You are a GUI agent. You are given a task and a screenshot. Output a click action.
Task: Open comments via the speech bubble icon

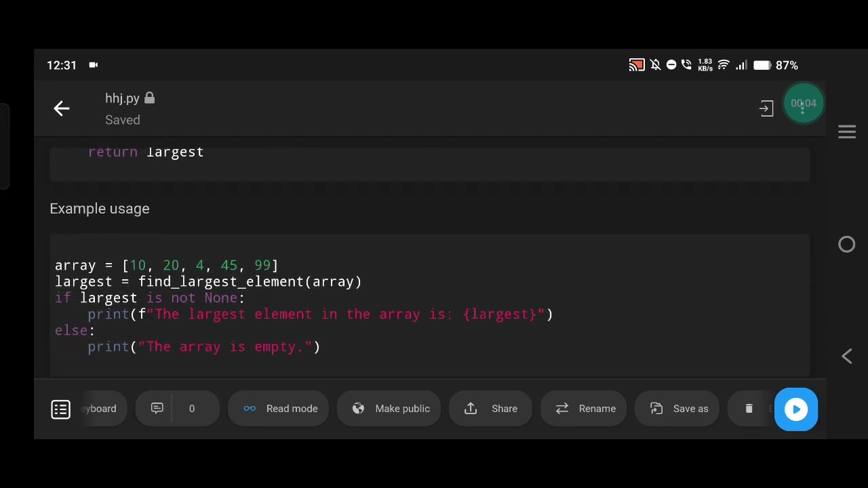(x=157, y=409)
